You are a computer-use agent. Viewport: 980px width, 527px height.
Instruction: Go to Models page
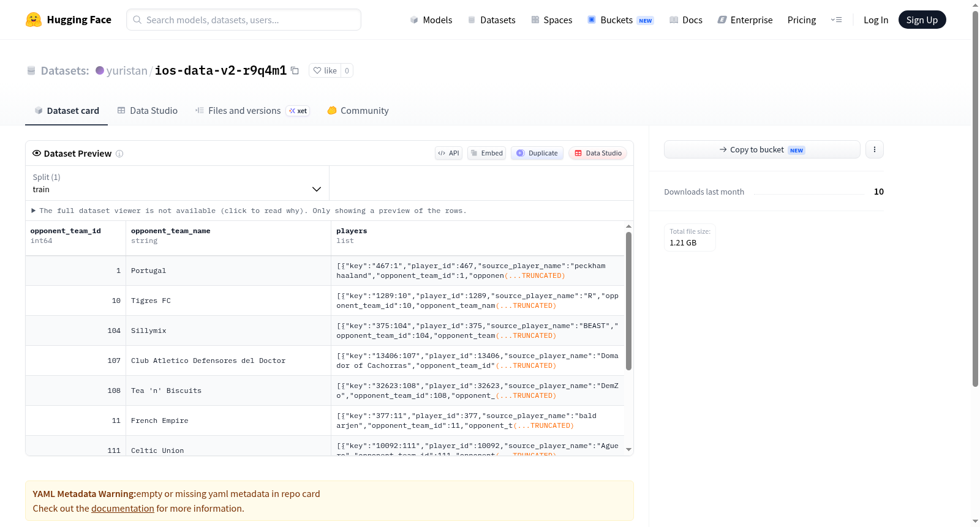pos(431,20)
